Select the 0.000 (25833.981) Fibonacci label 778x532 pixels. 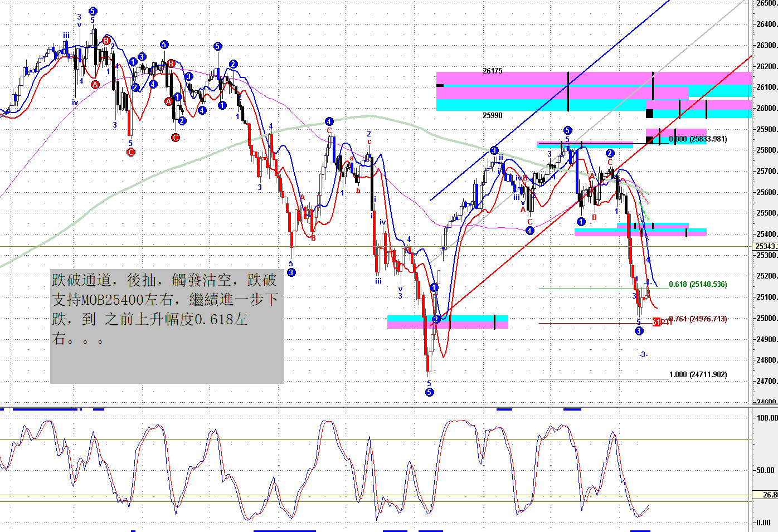pyautogui.click(x=698, y=139)
